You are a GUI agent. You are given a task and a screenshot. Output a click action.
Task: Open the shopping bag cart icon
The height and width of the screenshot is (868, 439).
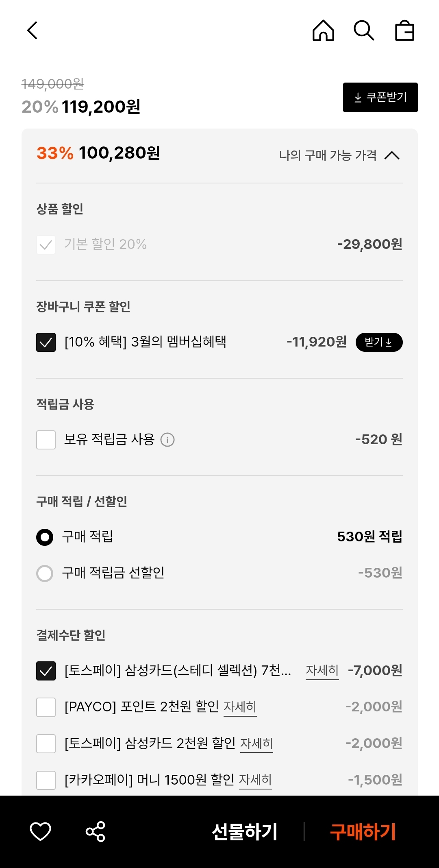(x=404, y=31)
